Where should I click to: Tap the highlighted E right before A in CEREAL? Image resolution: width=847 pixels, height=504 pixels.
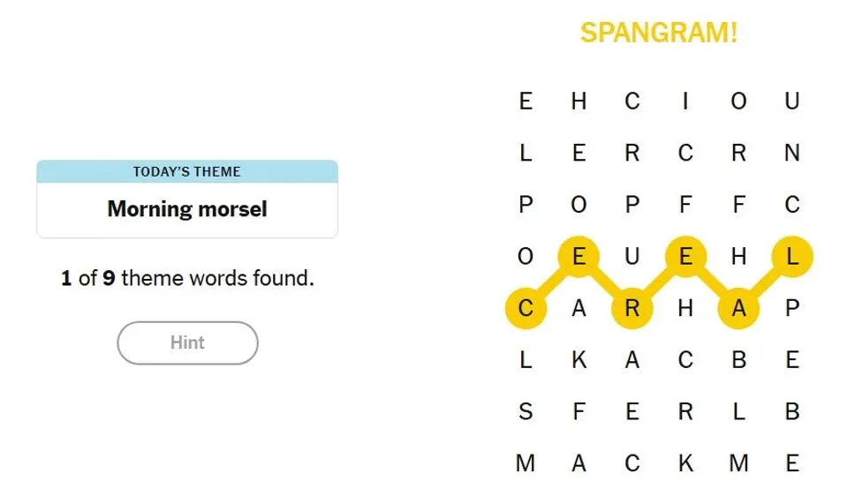click(x=685, y=257)
